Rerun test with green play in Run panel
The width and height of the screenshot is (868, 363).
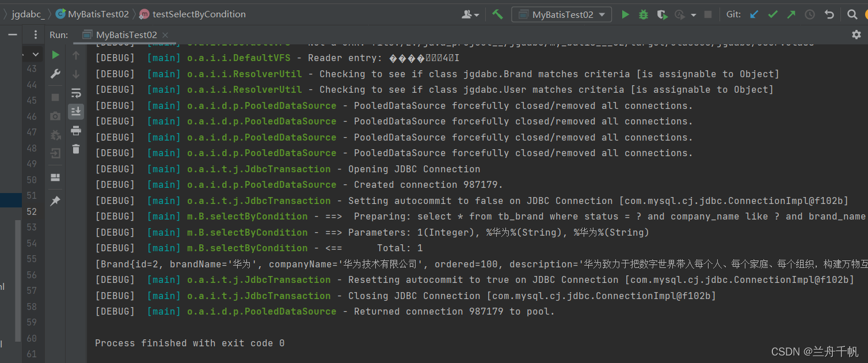pos(55,55)
